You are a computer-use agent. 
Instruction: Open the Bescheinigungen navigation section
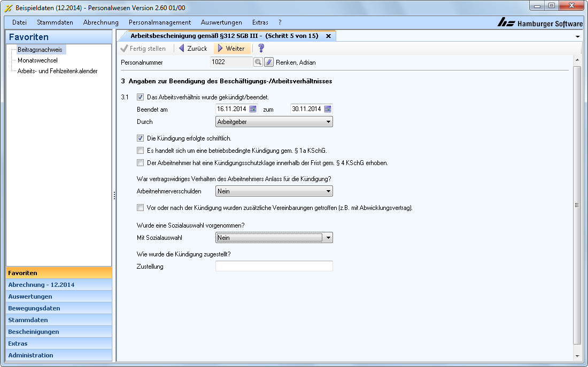click(59, 332)
